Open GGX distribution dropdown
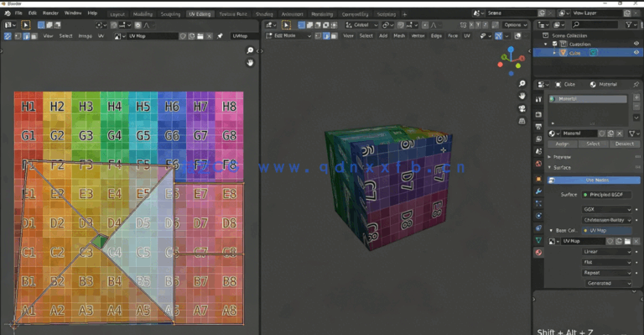Screen dimensions: 644x335 (606, 209)
